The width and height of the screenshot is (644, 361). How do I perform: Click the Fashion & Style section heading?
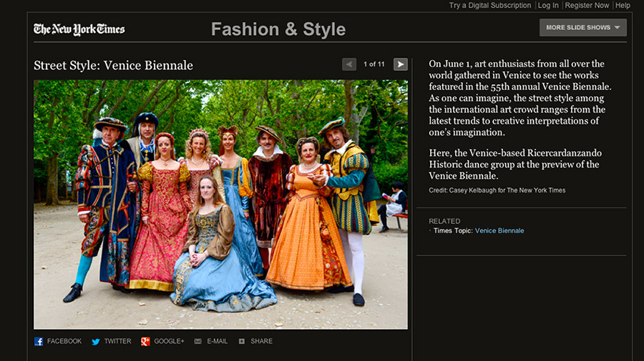tap(278, 29)
